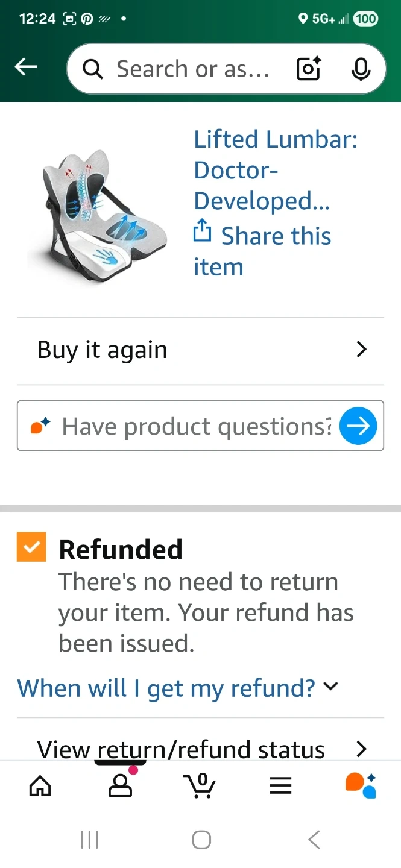The image size is (401, 868).
Task: Open the hamburger menu icon
Action: point(280,785)
